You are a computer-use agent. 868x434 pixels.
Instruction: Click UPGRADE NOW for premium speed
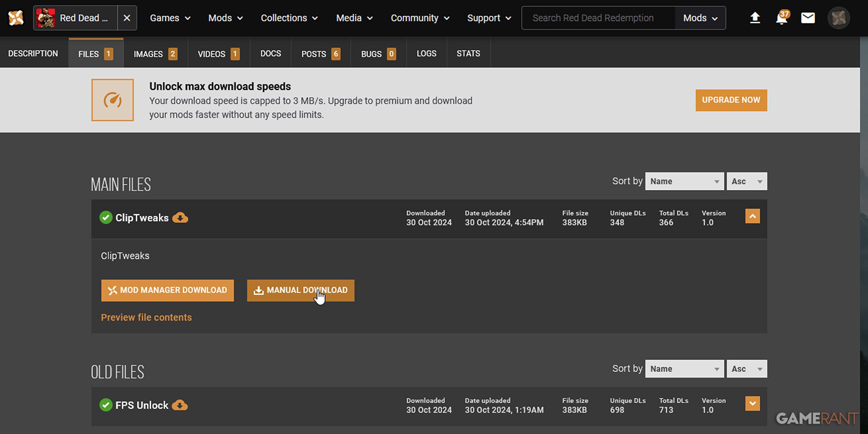tap(731, 100)
